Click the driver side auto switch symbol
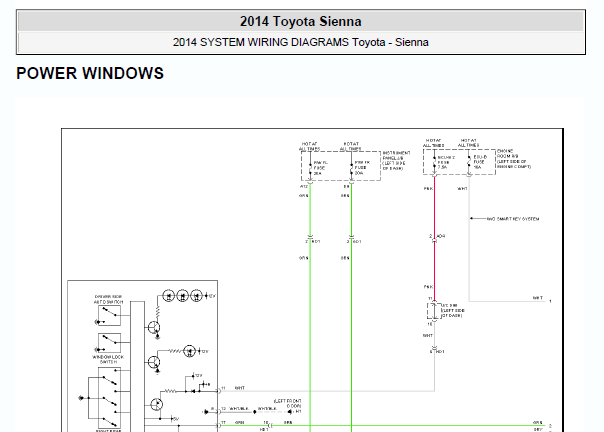Image resolution: width=604 pixels, height=432 pixels. [109, 316]
